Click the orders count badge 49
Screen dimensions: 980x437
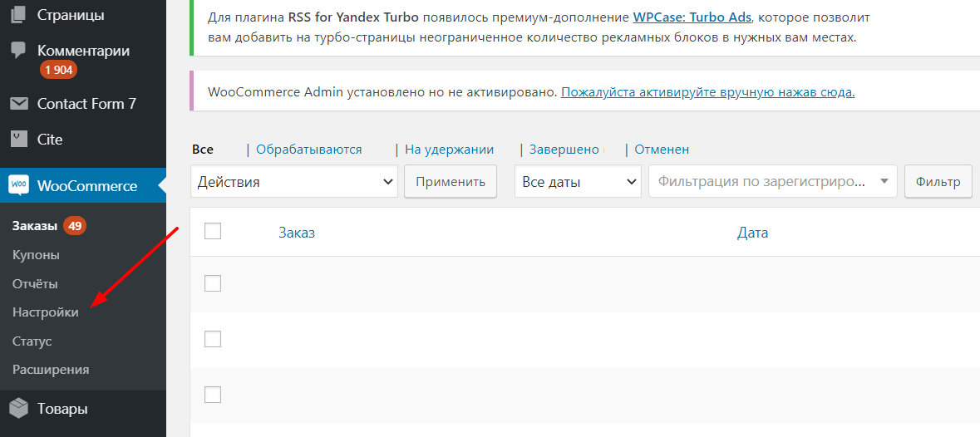point(76,226)
